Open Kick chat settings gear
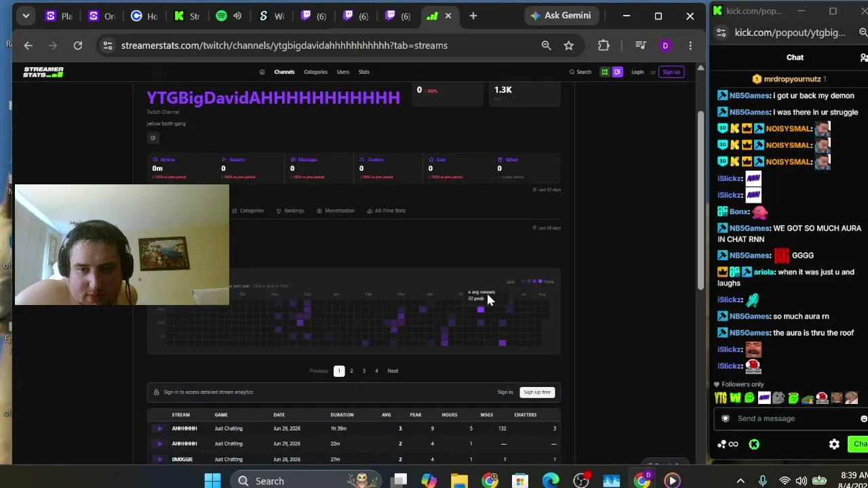Image resolution: width=868 pixels, height=488 pixels. tap(834, 444)
